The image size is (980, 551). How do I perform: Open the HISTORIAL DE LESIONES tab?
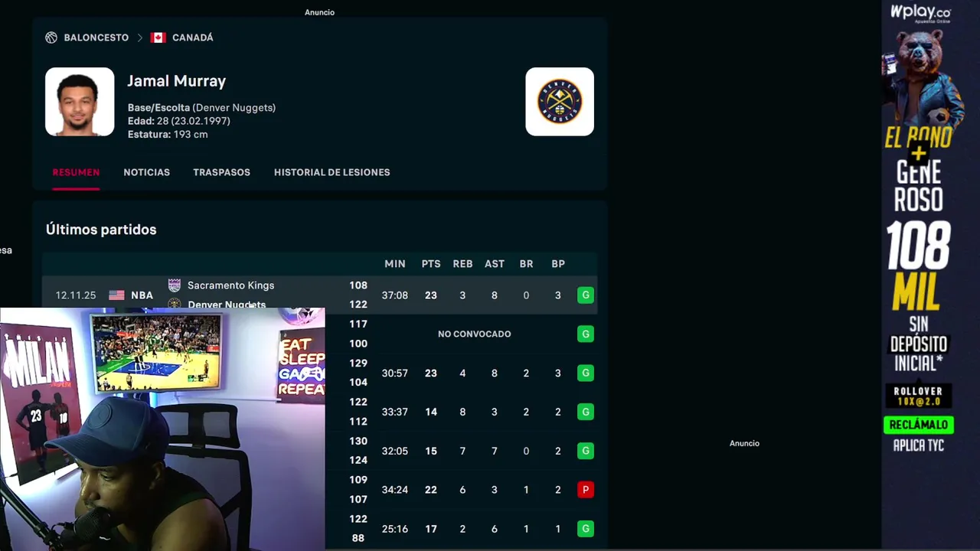[332, 172]
